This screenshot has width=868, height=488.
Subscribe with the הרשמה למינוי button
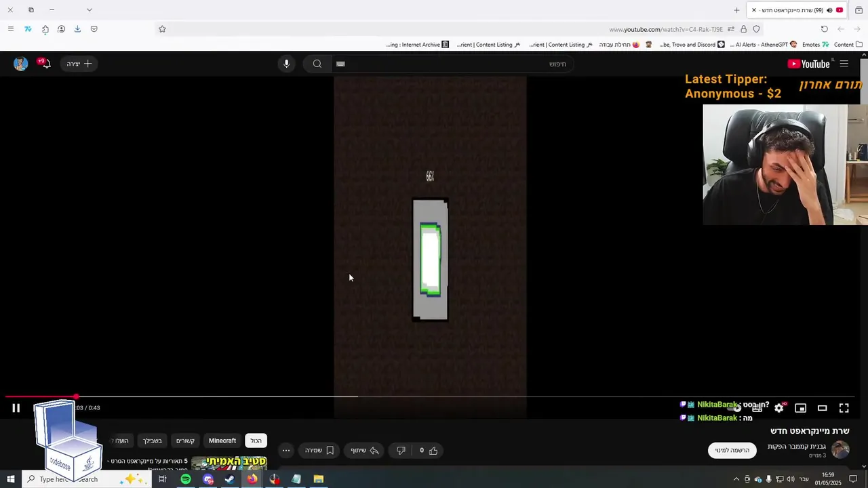pos(732,450)
